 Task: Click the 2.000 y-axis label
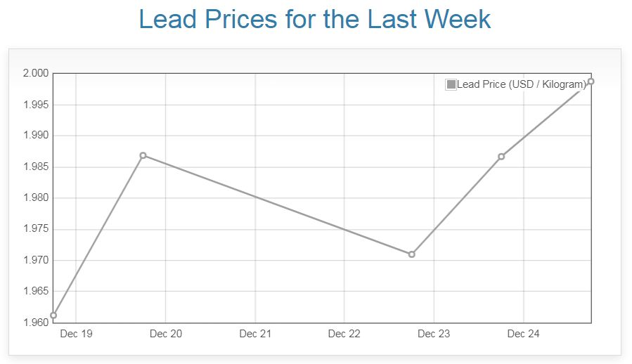pyautogui.click(x=35, y=73)
